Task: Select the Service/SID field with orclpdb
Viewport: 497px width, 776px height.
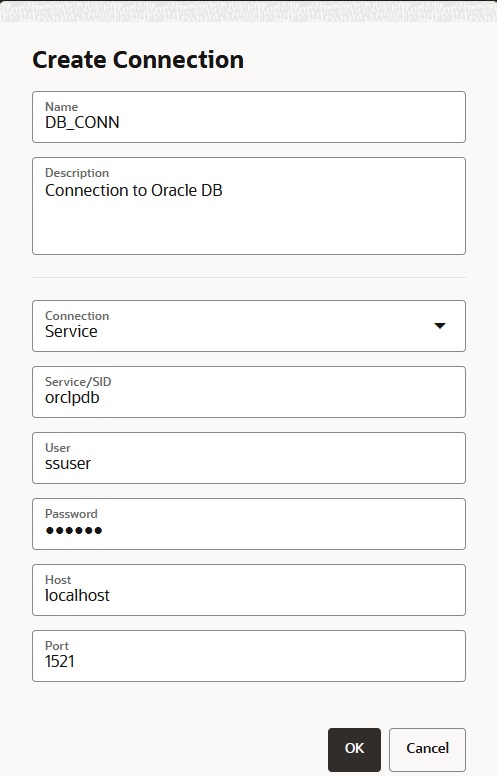Action: (248, 392)
